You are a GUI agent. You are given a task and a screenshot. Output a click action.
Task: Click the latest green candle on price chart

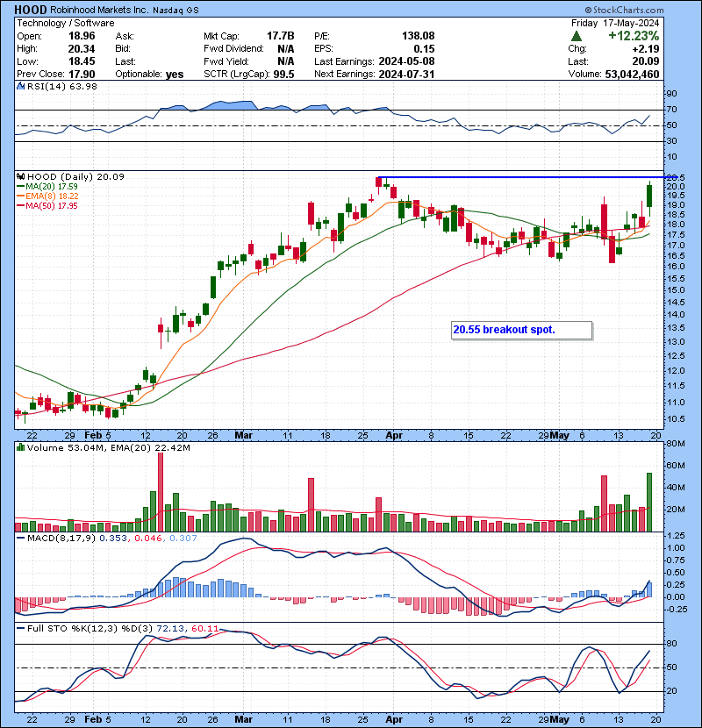[x=649, y=196]
